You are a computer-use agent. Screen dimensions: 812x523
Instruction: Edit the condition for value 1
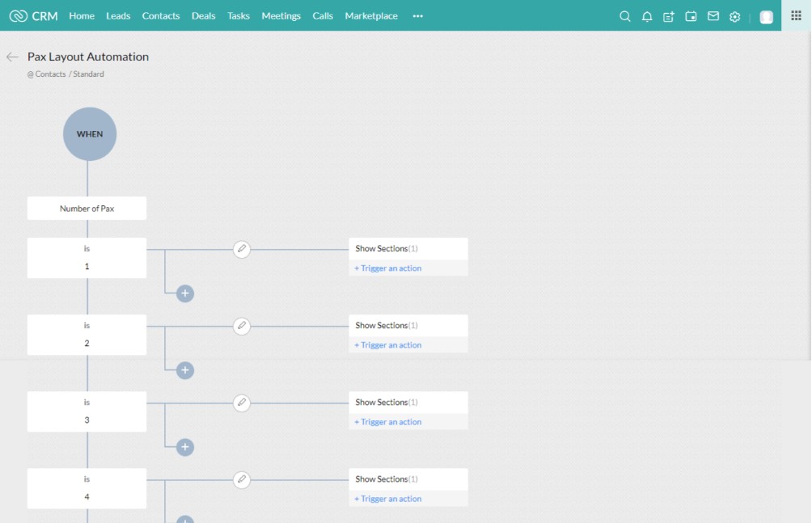click(241, 249)
